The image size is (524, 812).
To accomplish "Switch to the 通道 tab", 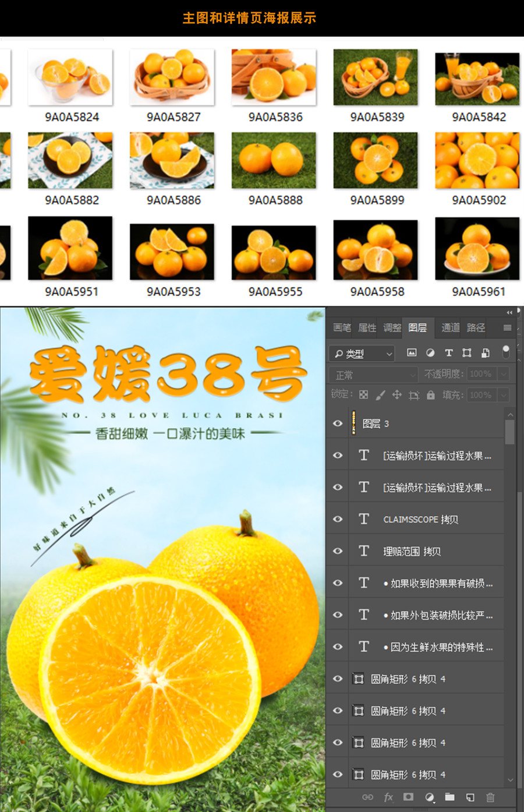I will (x=450, y=328).
